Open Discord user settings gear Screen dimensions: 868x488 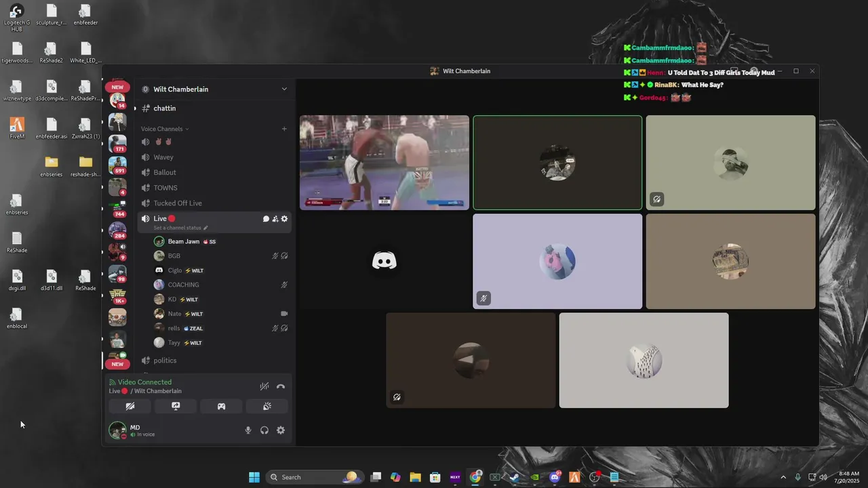tap(281, 430)
